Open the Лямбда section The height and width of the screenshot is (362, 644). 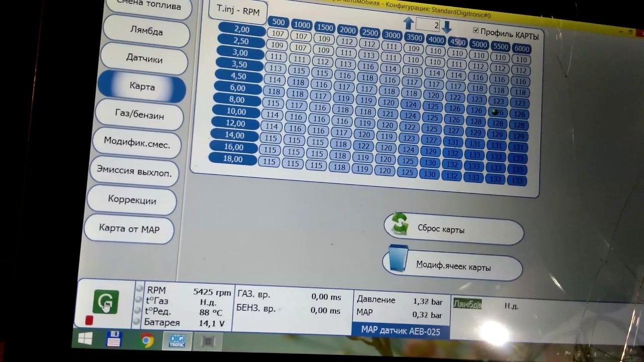[146, 31]
